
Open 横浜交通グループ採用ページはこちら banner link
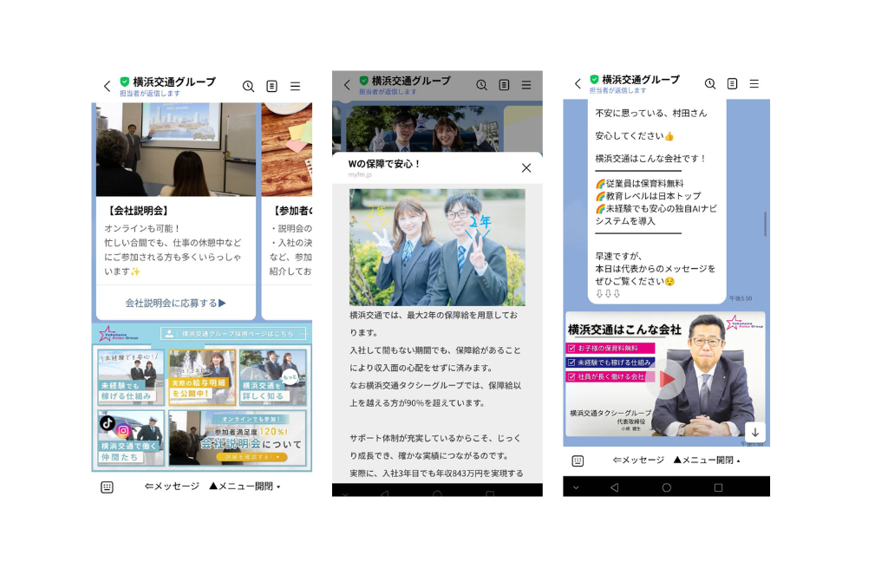coord(233,334)
